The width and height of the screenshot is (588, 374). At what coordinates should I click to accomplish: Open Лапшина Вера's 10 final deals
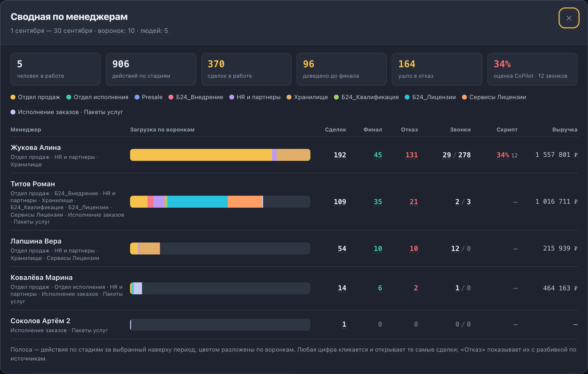click(x=378, y=249)
